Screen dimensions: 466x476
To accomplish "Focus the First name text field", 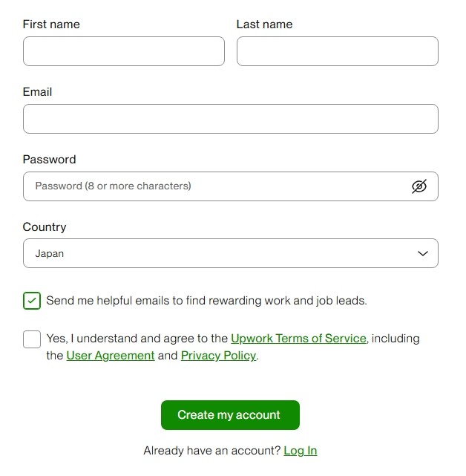I will click(x=123, y=51).
